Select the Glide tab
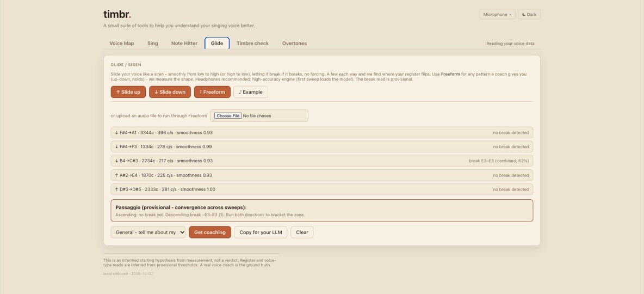This screenshot has height=294, width=644. [x=217, y=43]
